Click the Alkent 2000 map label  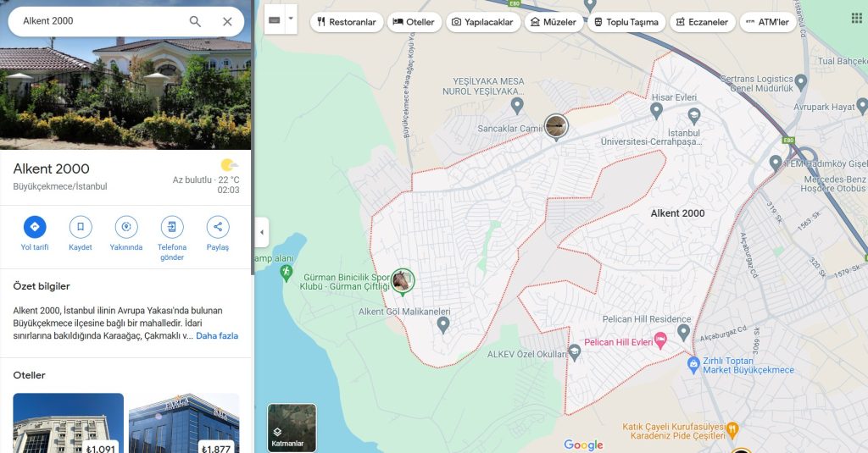tap(677, 213)
